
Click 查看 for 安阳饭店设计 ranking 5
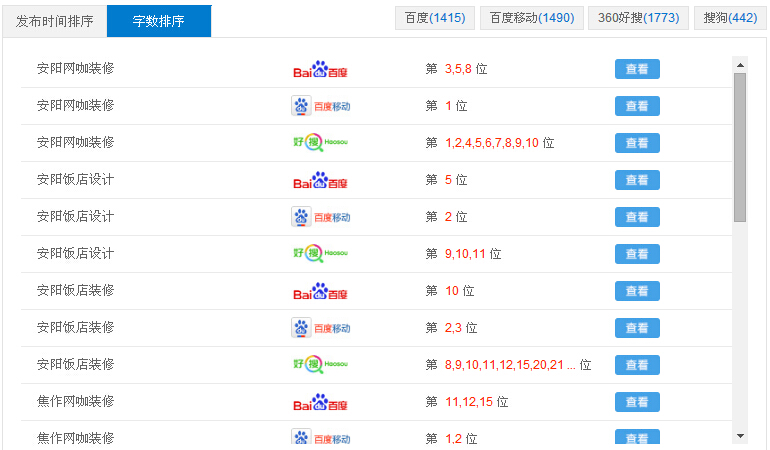point(637,180)
